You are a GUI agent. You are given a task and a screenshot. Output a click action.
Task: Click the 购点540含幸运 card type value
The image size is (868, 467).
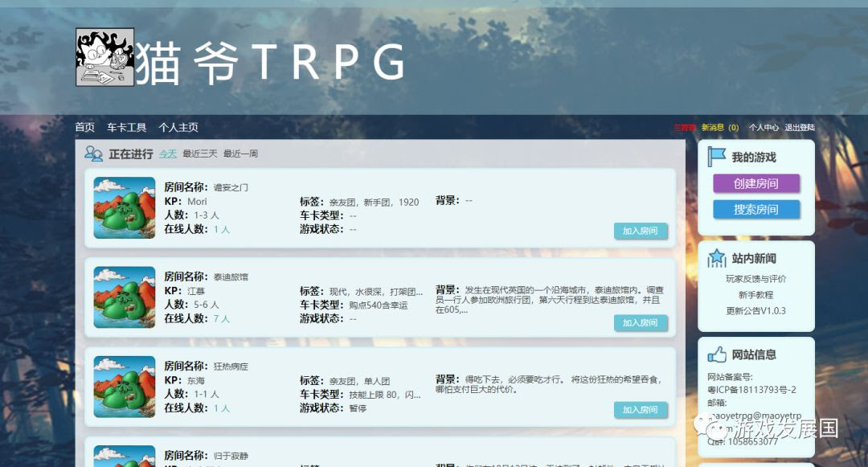tap(379, 305)
